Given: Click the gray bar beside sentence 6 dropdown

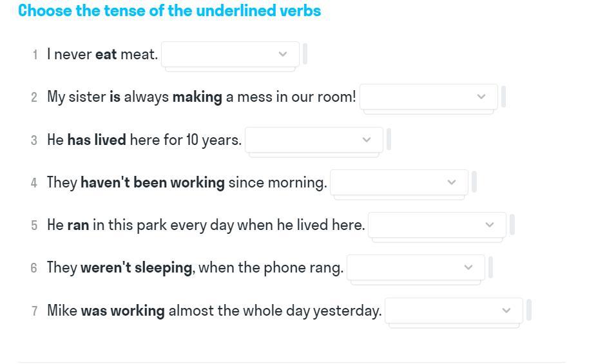Looking at the screenshot, I should (x=491, y=267).
